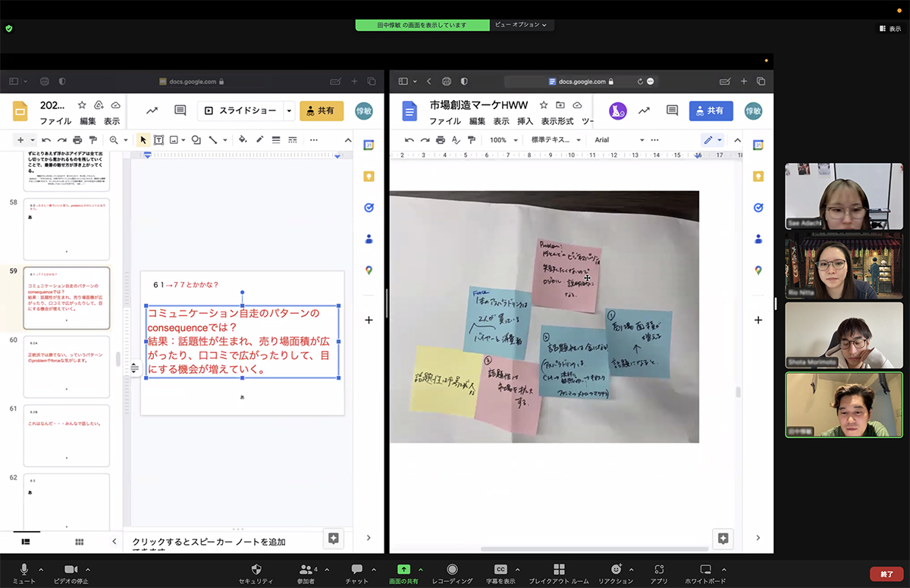This screenshot has height=588, width=910.
Task: Open the Zoom whiteboard
Action: (705, 569)
